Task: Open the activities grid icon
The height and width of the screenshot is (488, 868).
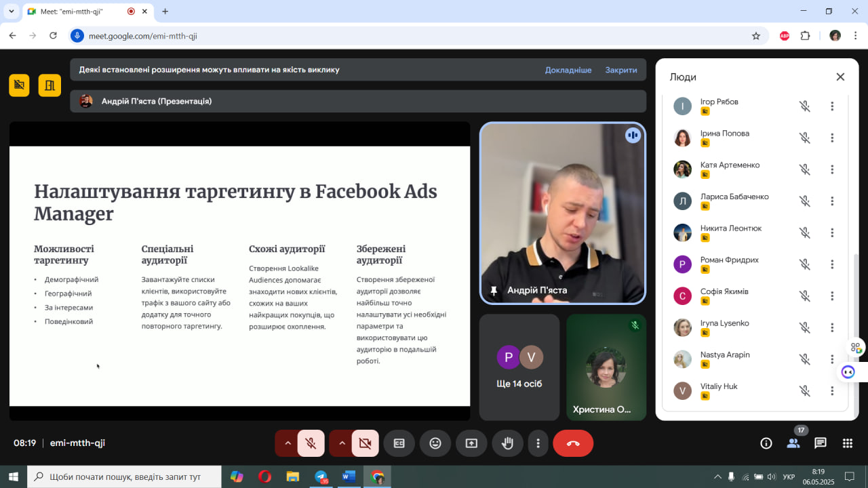Action: (848, 443)
